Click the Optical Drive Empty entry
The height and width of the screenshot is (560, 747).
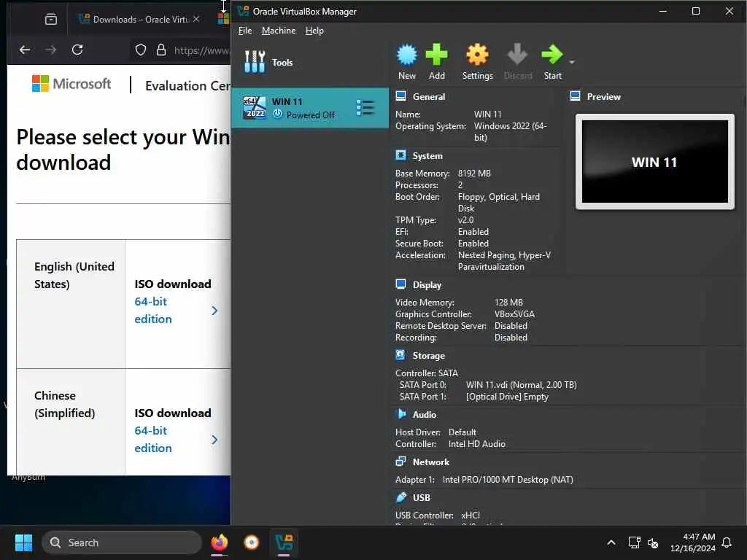[507, 397]
